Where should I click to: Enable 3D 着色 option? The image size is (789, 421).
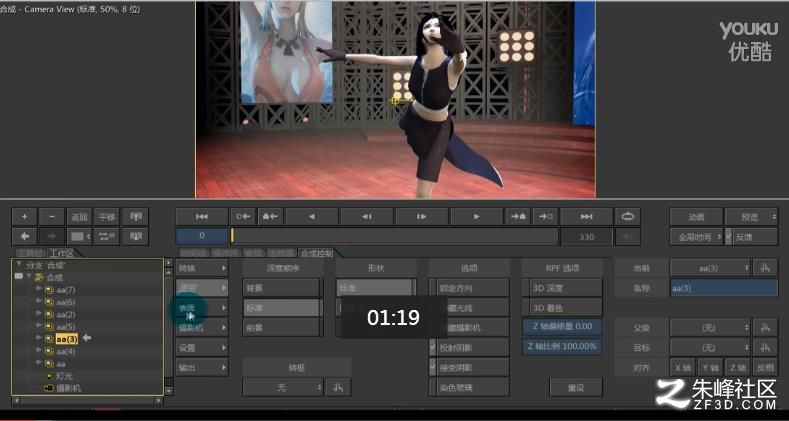562,308
